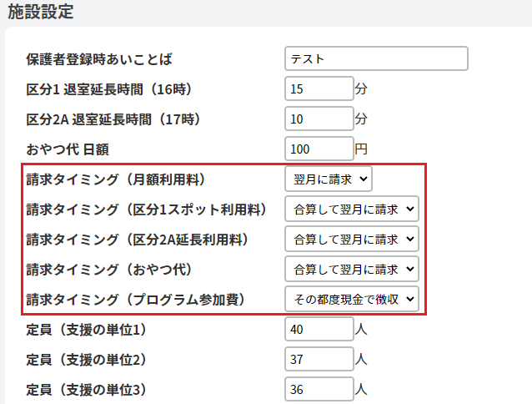Click the 保護者登録時あいことば text field
The image size is (532, 404).
(x=376, y=58)
